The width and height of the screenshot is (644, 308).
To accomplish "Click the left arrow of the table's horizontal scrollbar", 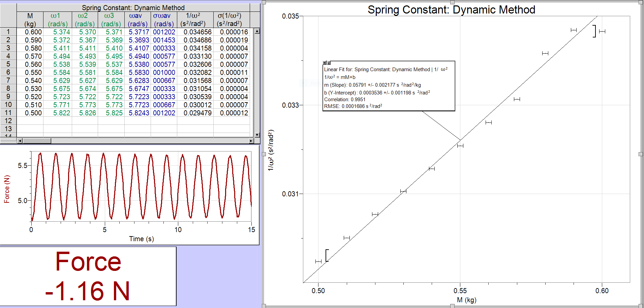I will 19,141.
